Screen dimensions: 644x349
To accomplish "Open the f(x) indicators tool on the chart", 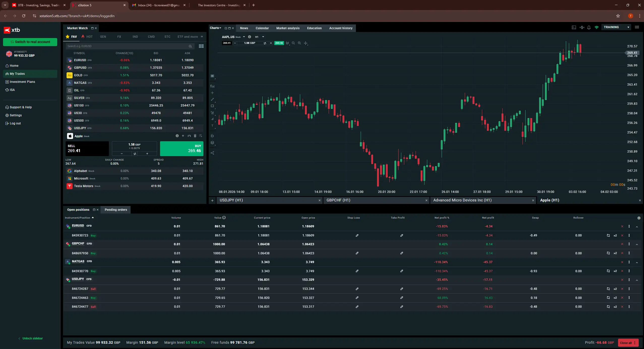I will pos(212,86).
